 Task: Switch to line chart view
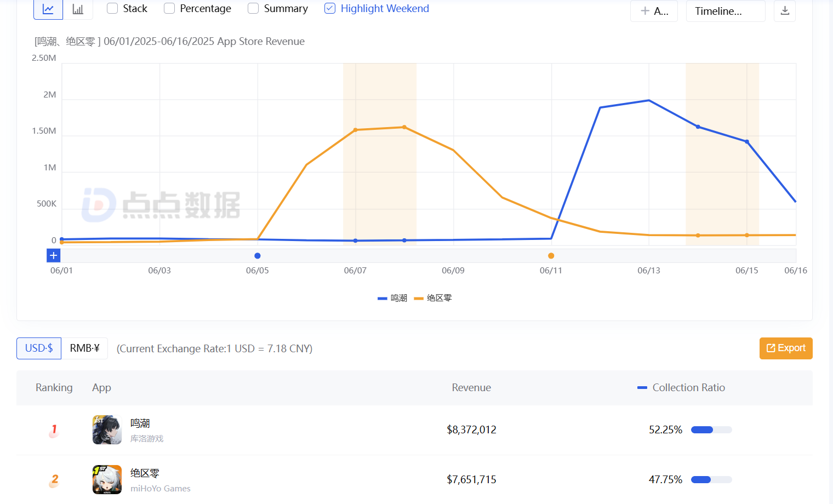click(x=48, y=9)
